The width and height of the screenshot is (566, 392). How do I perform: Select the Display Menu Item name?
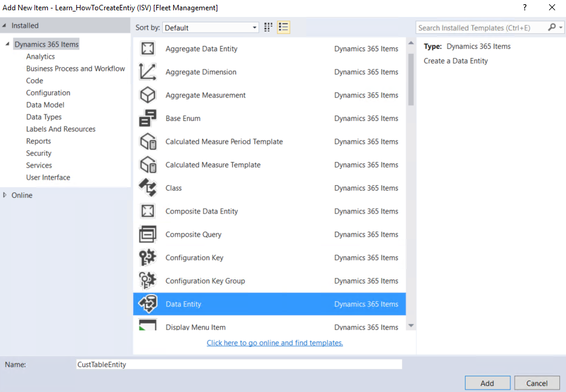point(196,327)
